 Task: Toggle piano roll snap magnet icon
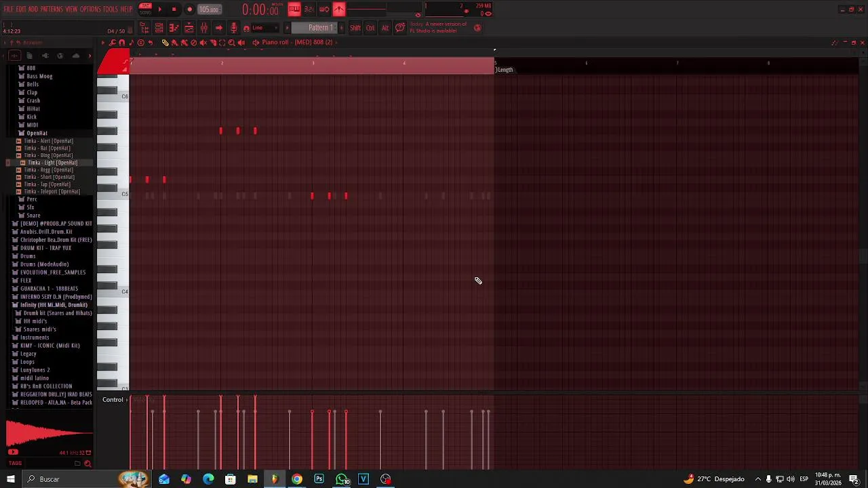coord(121,43)
